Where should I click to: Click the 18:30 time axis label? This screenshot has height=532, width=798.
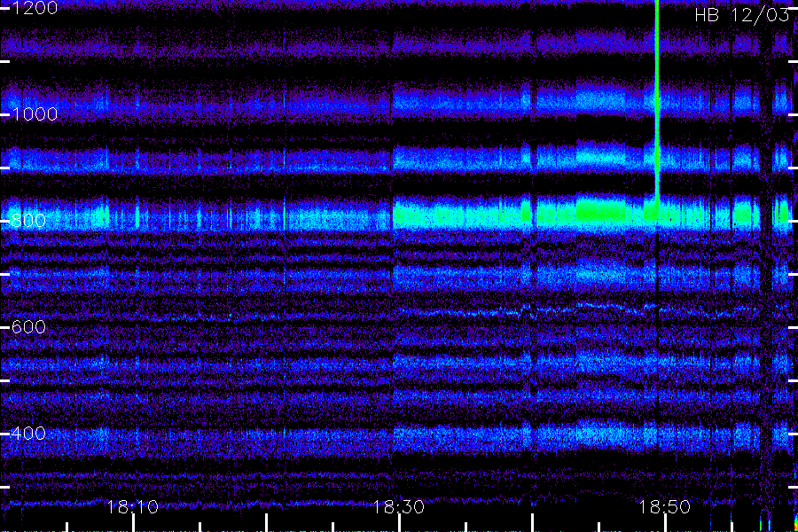pyautogui.click(x=398, y=507)
